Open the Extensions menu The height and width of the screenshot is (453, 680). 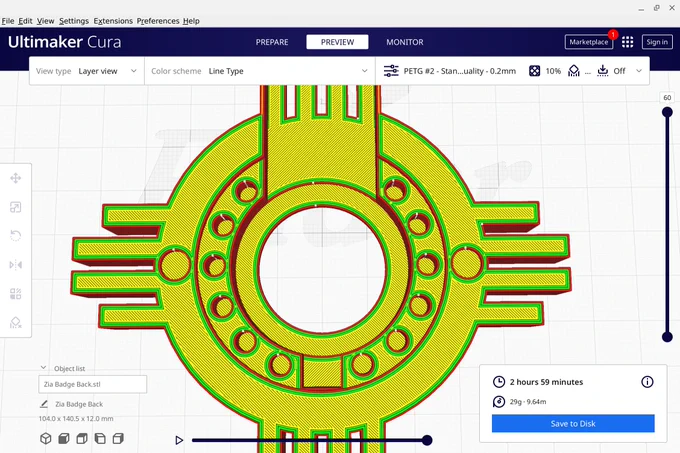tap(113, 21)
